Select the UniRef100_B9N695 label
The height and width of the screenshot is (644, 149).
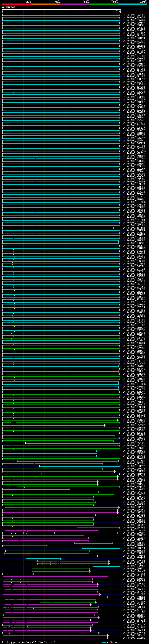click(x=134, y=79)
